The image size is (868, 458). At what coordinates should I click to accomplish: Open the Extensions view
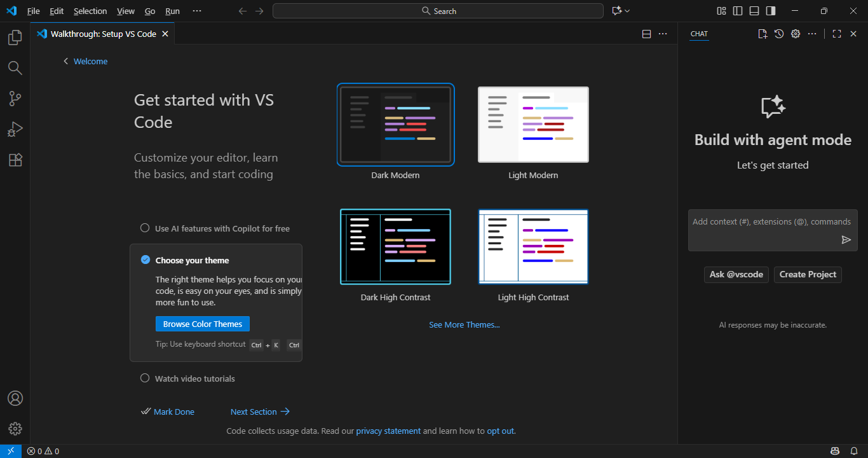[15, 160]
